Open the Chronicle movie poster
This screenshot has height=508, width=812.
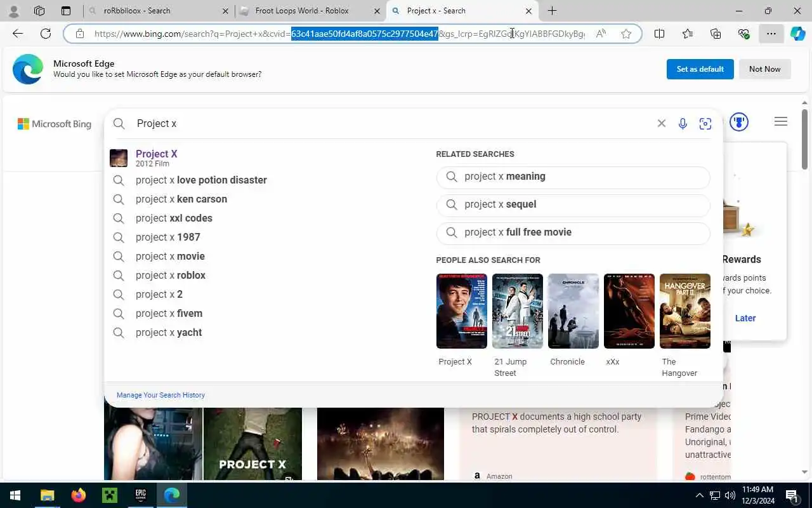[x=573, y=311]
